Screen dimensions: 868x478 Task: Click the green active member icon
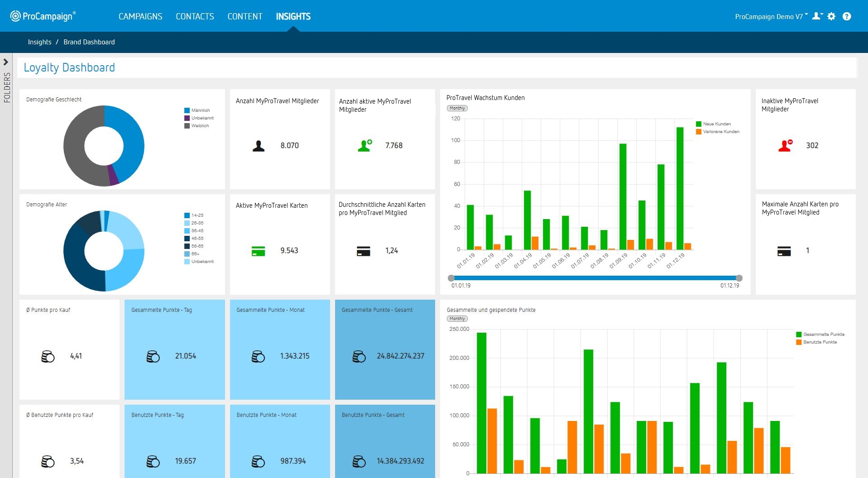click(364, 145)
